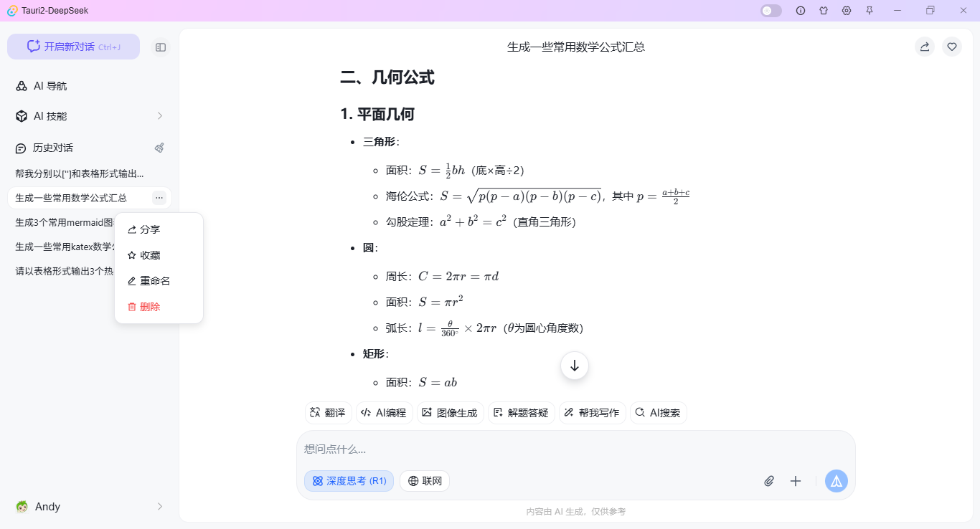Image resolution: width=980 pixels, height=529 pixels.
Task: Favorite this chat with the heart icon
Action: pos(952,47)
